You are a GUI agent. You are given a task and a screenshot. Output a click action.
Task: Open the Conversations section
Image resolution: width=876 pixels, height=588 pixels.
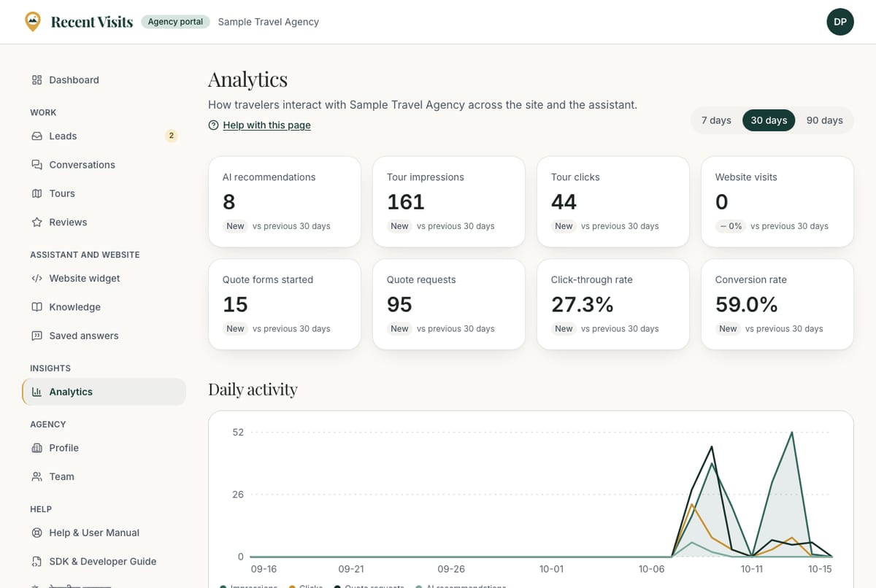[x=104, y=165]
